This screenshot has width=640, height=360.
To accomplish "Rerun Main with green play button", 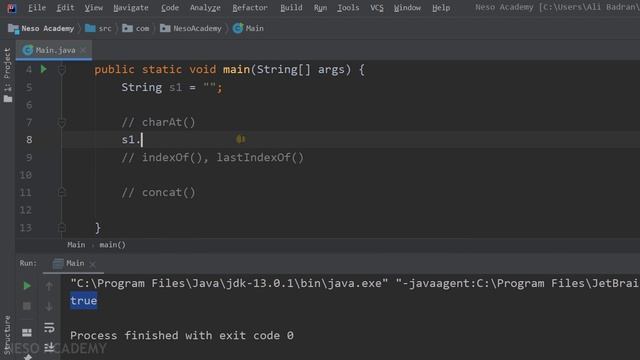I will coord(27,286).
